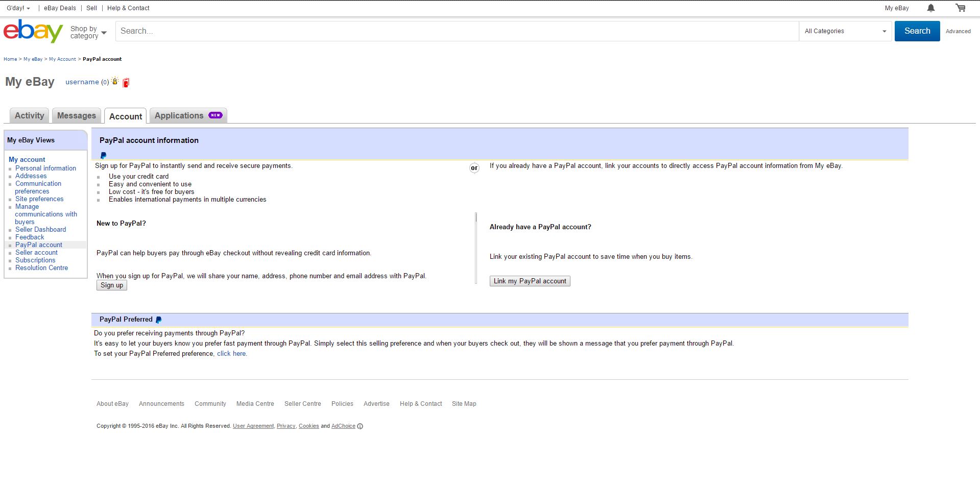Image resolution: width=980 pixels, height=486 pixels.
Task: Expand the G'day greeting dropdown
Action: pyautogui.click(x=18, y=8)
